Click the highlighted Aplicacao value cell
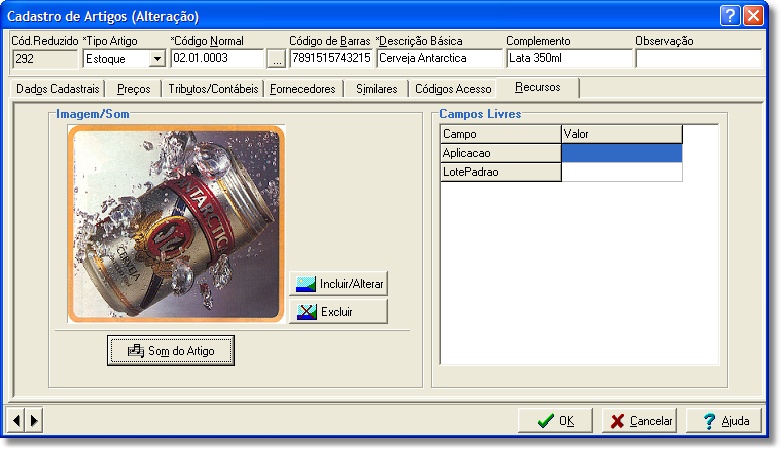781x450 pixels. pos(622,153)
